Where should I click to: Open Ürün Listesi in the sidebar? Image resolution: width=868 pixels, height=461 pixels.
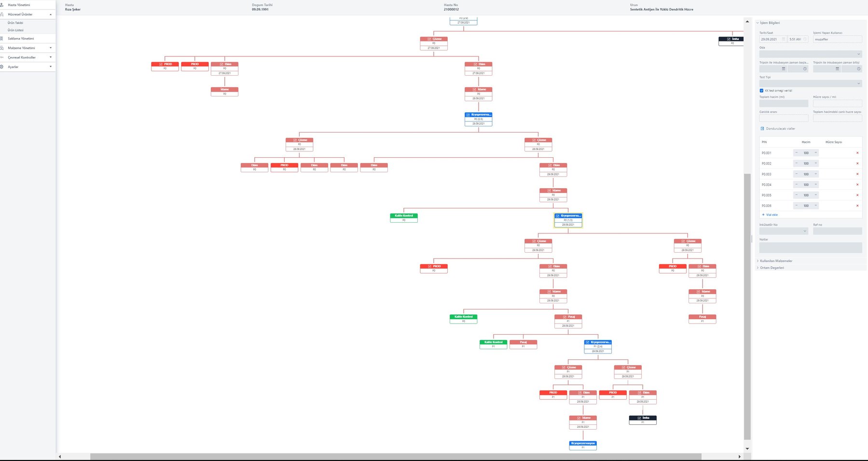(15, 30)
